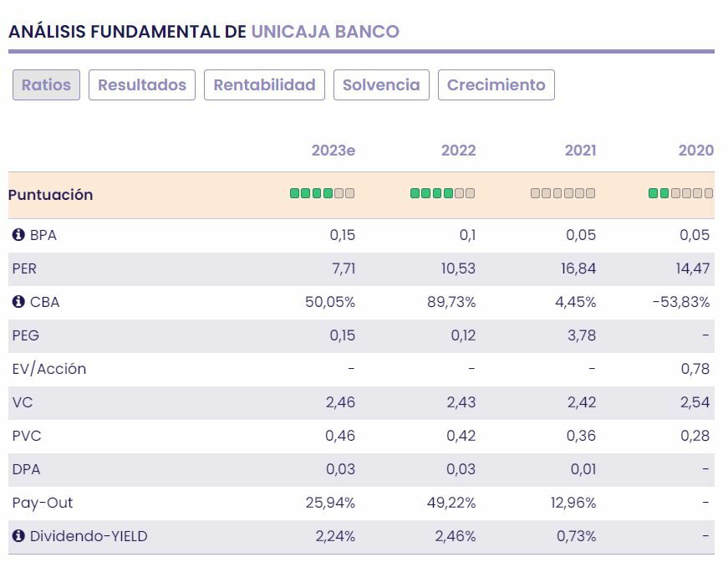Screen dimensions: 728x588
Task: Click the 2020 score rating squares
Action: 680,193
